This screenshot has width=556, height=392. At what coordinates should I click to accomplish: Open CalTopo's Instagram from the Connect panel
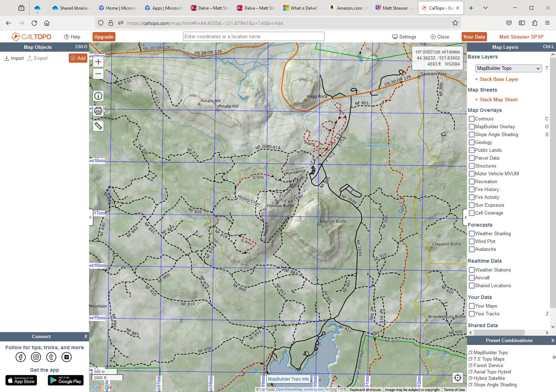coord(36,357)
